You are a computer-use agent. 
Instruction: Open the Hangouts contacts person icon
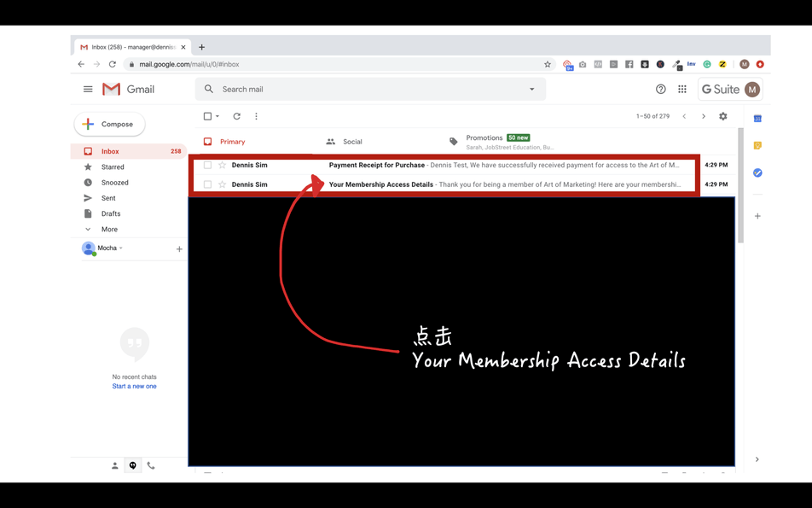[115, 465]
